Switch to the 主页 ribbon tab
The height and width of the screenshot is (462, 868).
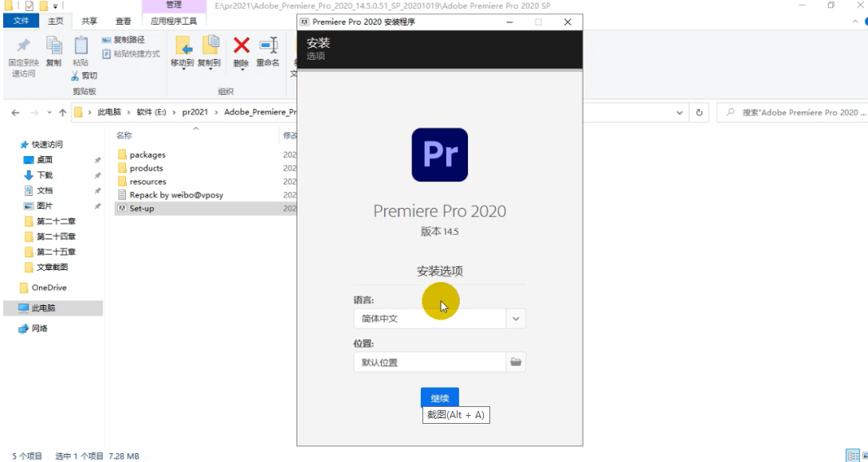pyautogui.click(x=55, y=21)
